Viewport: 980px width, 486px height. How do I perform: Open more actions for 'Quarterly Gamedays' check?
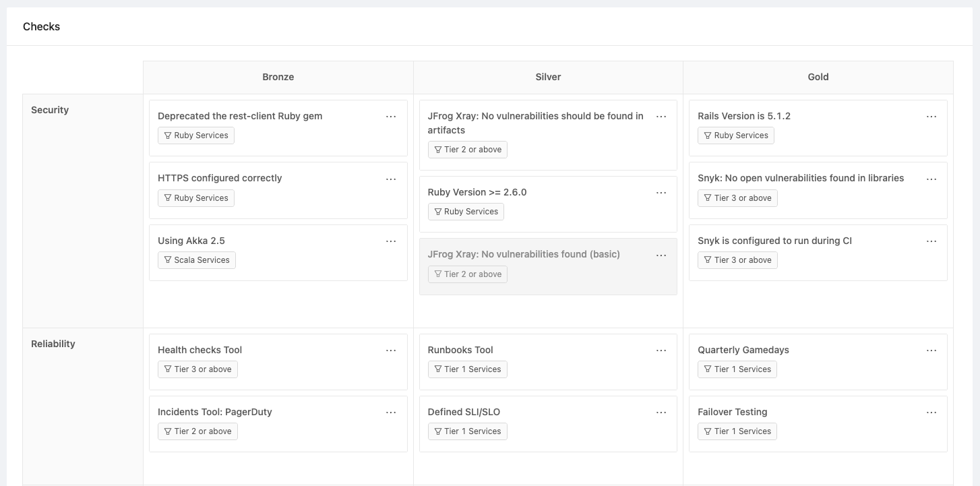pos(931,351)
